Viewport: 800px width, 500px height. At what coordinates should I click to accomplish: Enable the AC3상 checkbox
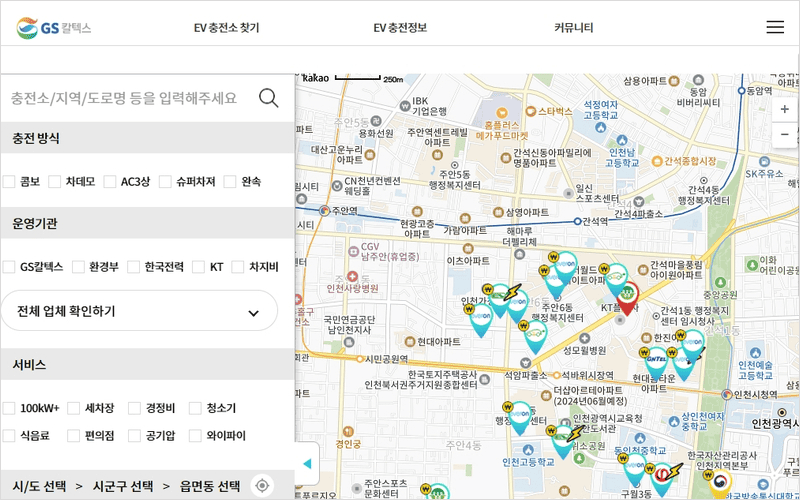(110, 181)
